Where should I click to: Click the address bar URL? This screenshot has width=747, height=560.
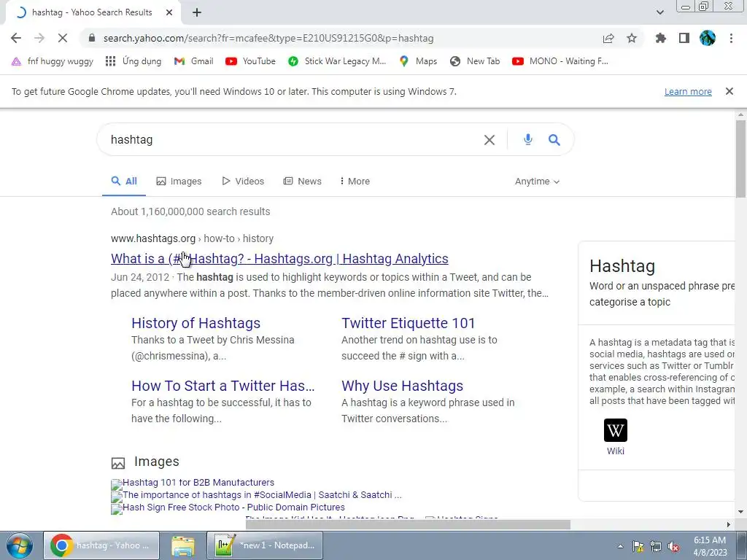(x=268, y=38)
